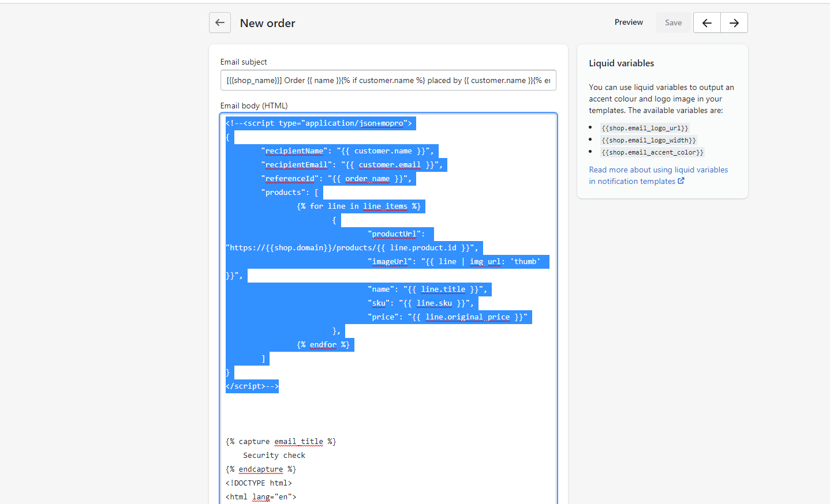Click the endfor tag line

(x=323, y=345)
